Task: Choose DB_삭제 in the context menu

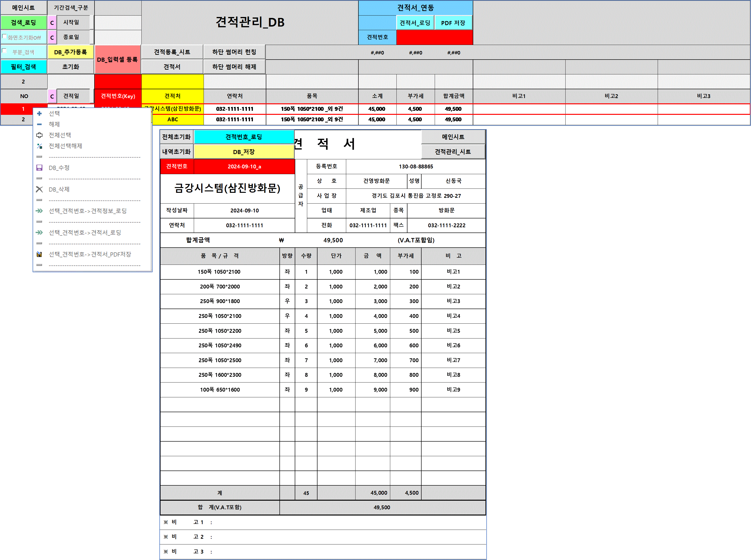Action: (59, 189)
